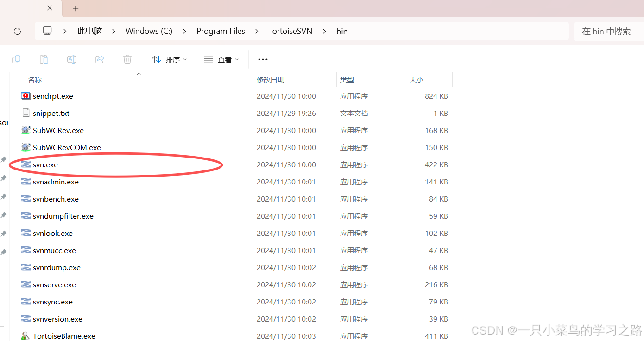Open the 排序 sort dropdown
This screenshot has height=341, width=644.
pyautogui.click(x=170, y=59)
